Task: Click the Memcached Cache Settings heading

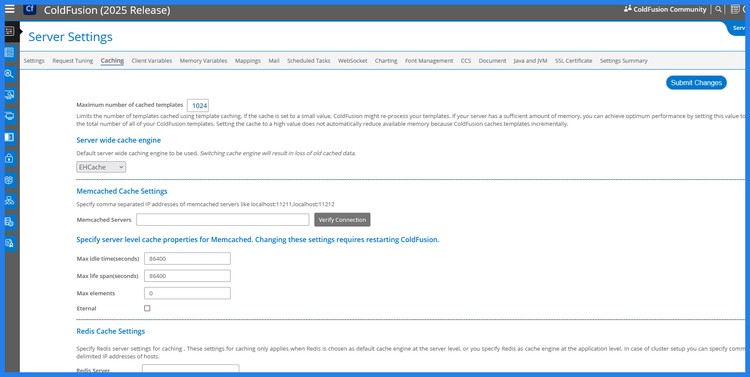Action: [x=122, y=191]
